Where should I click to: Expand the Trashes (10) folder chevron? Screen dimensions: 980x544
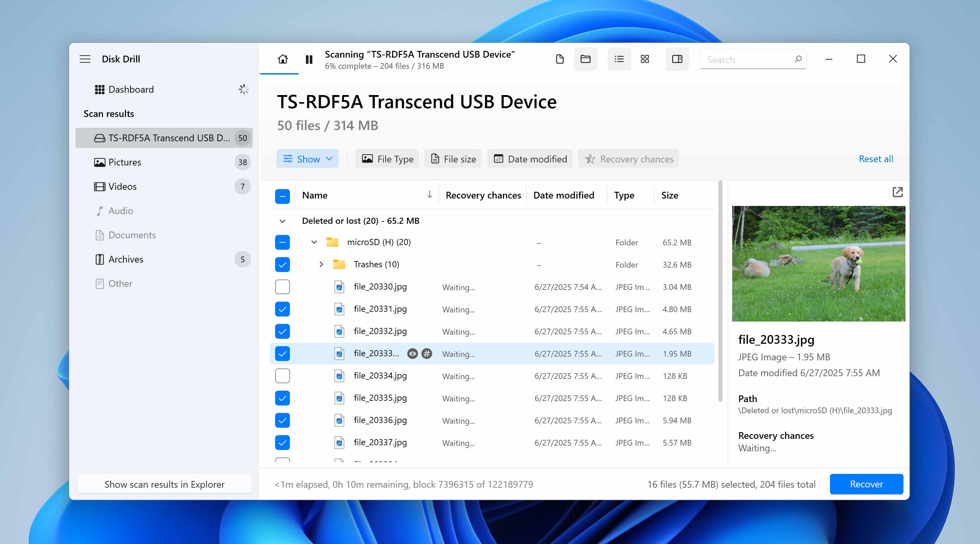pyautogui.click(x=321, y=264)
